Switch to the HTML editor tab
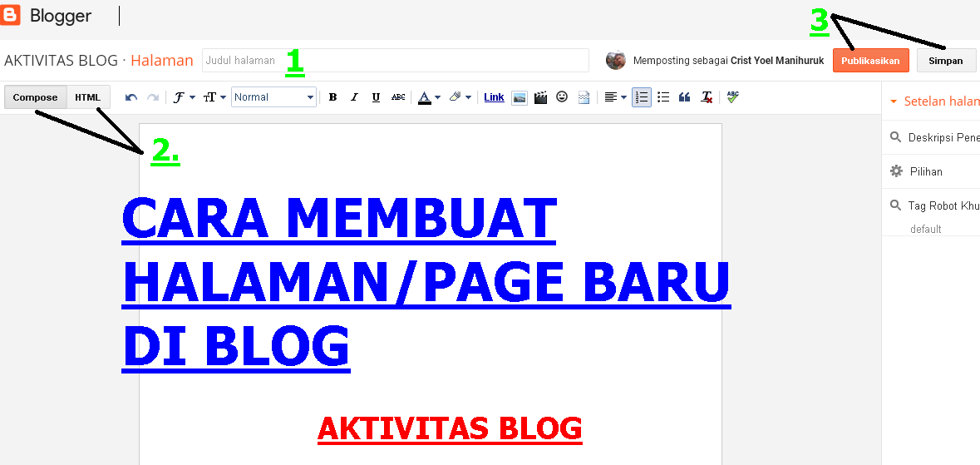980x465 pixels. (88, 97)
